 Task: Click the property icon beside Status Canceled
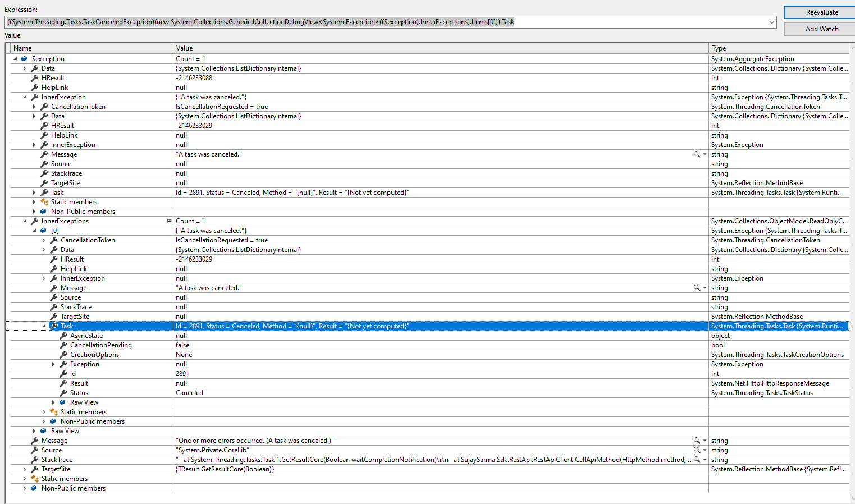[x=62, y=392]
